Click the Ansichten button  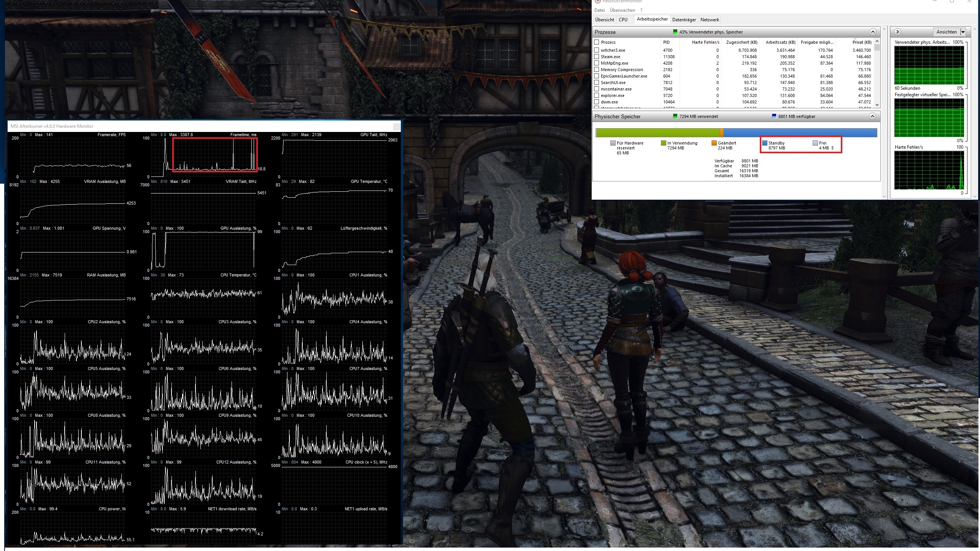point(946,32)
